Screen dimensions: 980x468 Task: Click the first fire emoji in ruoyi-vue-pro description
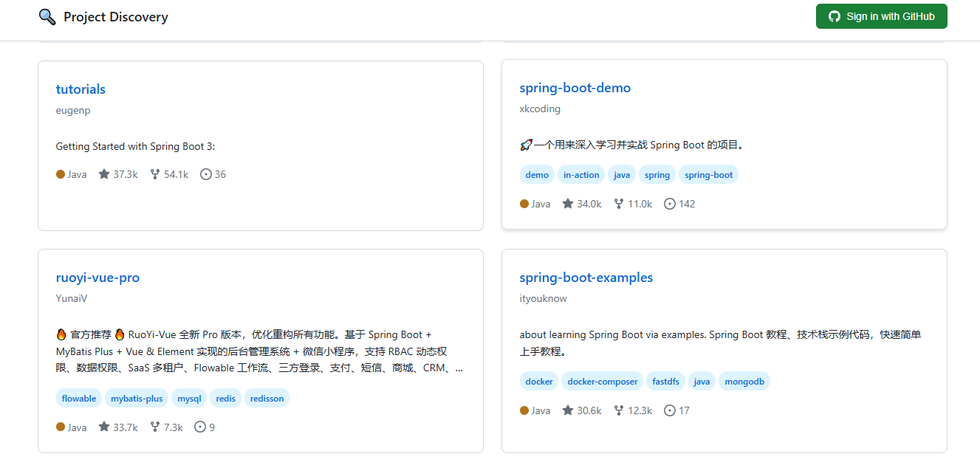point(61,334)
